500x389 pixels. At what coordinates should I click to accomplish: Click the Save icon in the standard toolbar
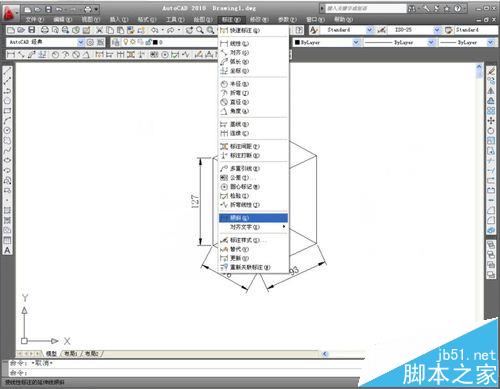tap(31, 30)
